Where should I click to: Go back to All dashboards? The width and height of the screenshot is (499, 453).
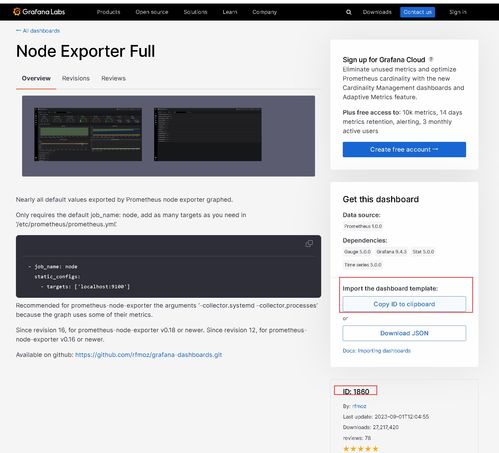(x=38, y=31)
